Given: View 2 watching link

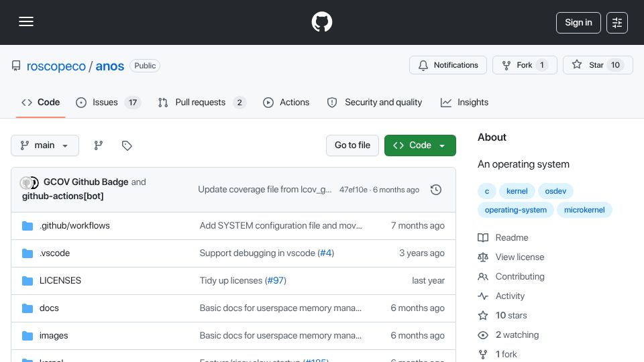Looking at the screenshot, I should 517,335.
